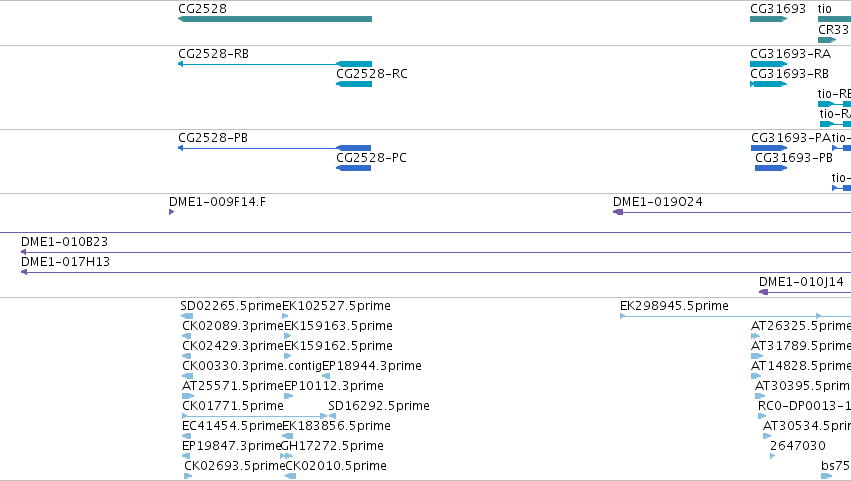Select the AT30395.5prime EST
This screenshot has width=851, height=481.
[x=760, y=396]
